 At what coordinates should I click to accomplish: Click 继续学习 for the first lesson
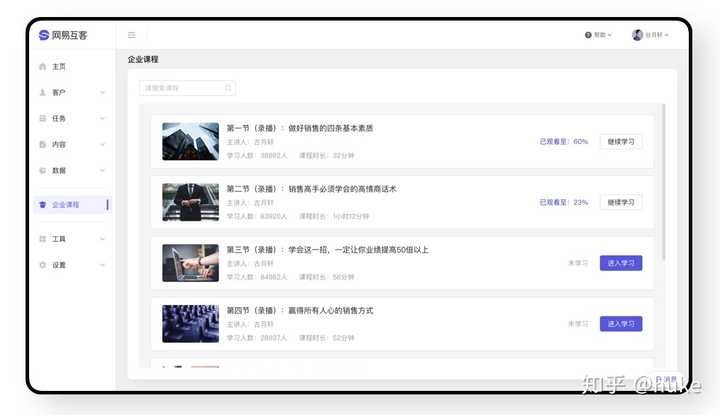point(621,141)
